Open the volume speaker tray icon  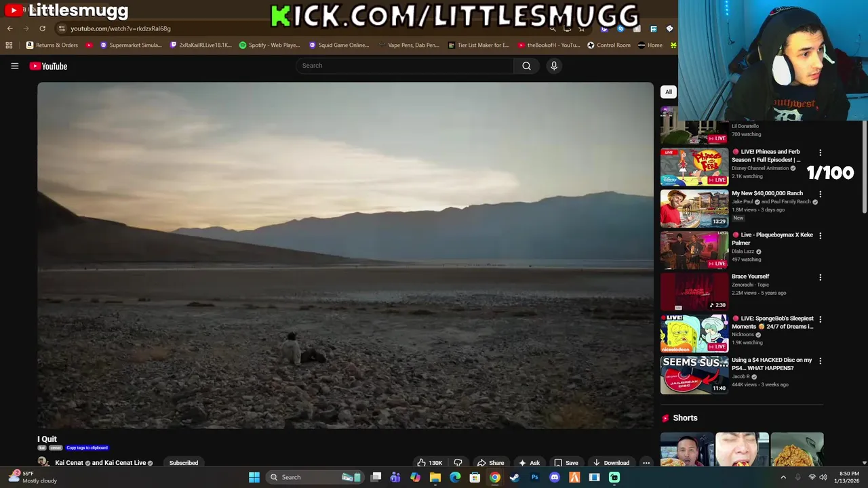coord(823,477)
